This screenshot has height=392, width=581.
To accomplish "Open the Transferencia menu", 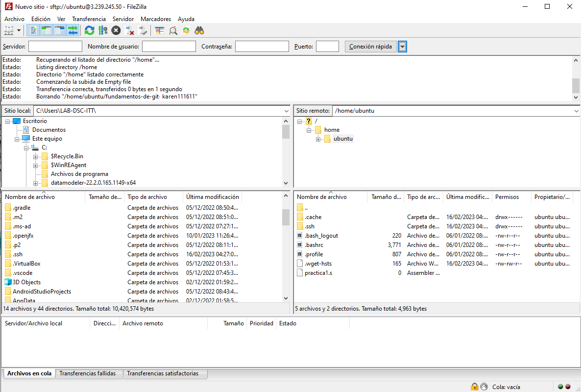I will [x=89, y=19].
